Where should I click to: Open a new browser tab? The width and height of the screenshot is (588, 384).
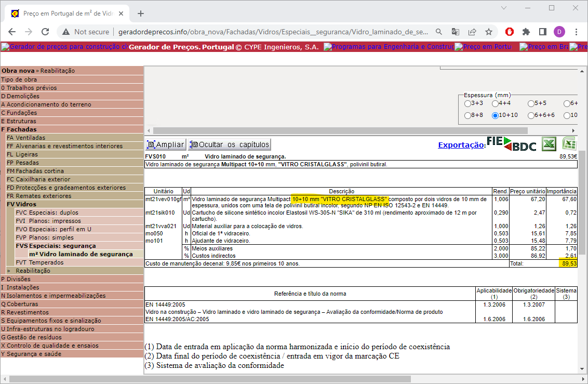141,14
